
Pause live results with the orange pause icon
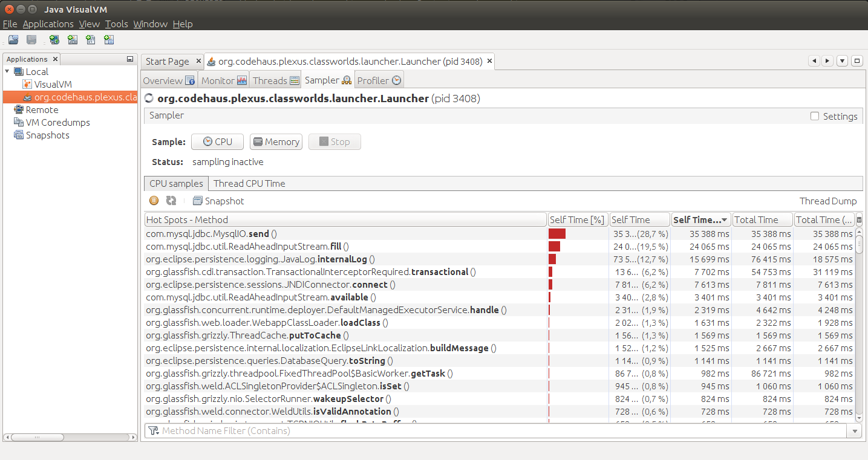154,201
